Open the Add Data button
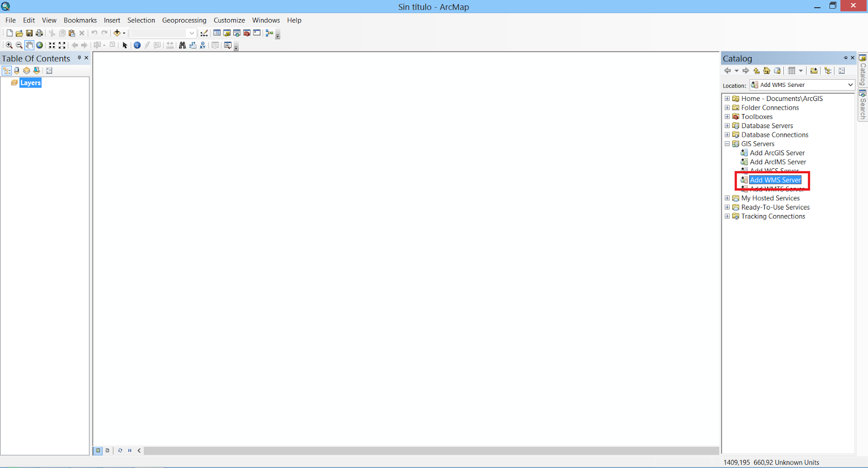 point(117,33)
